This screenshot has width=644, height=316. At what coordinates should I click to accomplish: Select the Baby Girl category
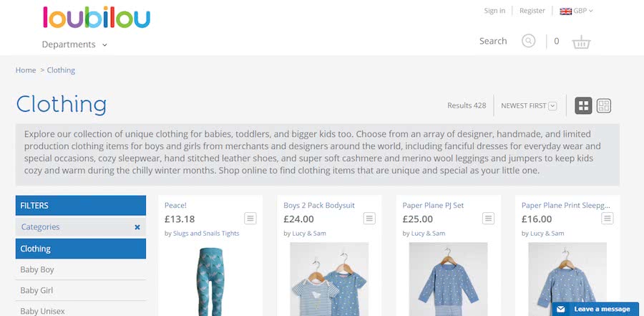(x=80, y=290)
